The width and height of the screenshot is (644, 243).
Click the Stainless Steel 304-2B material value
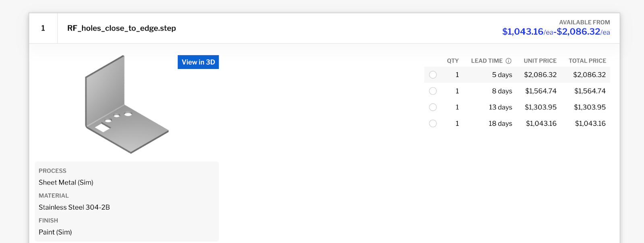(x=74, y=207)
